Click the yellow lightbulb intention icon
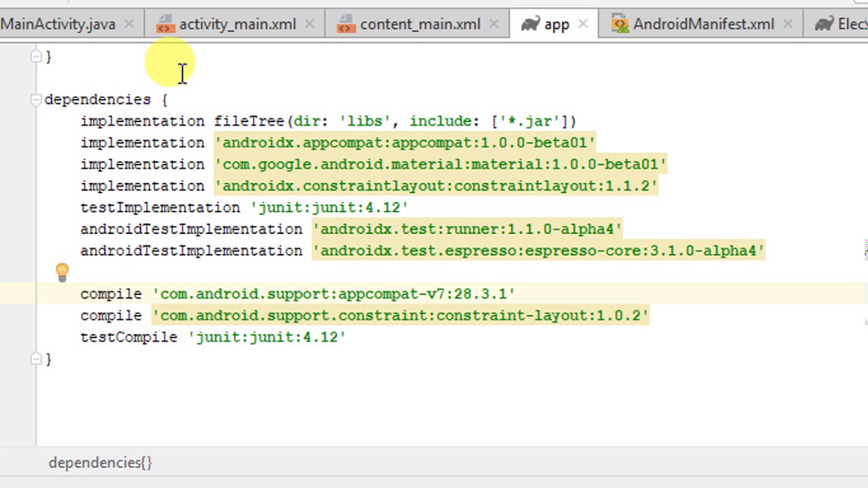The height and width of the screenshot is (488, 868). coord(62,272)
